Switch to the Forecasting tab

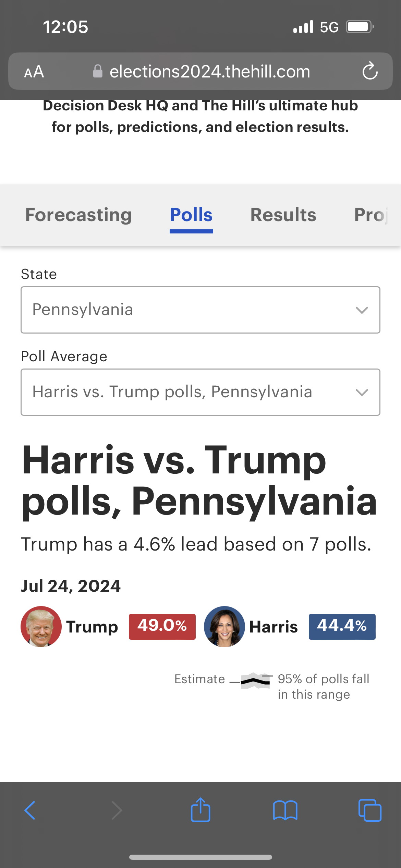[78, 215]
